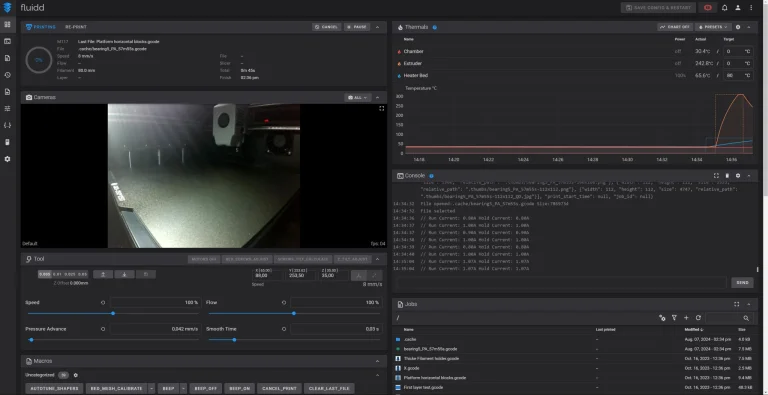Switch to the RE-PRINT tab
The image size is (768, 395).
pyautogui.click(x=76, y=27)
